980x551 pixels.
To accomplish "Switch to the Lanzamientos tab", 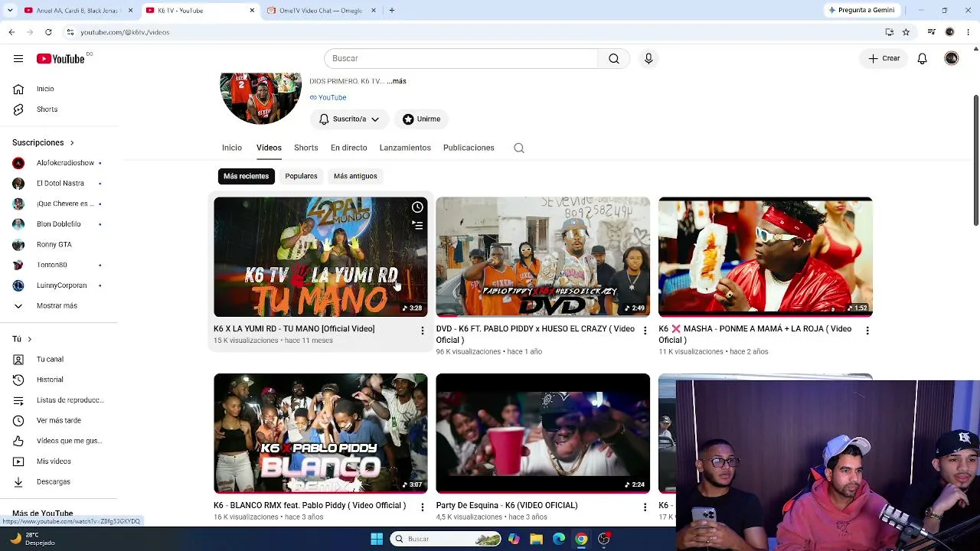I will pyautogui.click(x=405, y=148).
